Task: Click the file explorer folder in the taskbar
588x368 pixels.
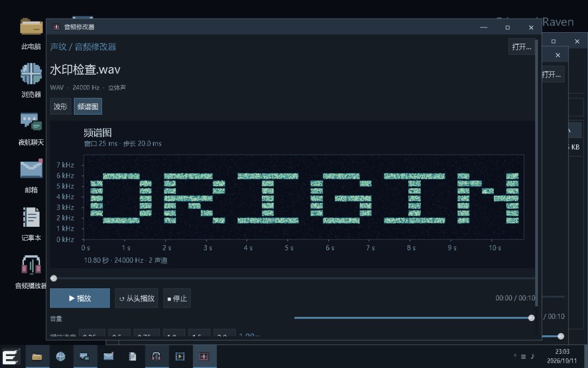Action: pyautogui.click(x=37, y=357)
